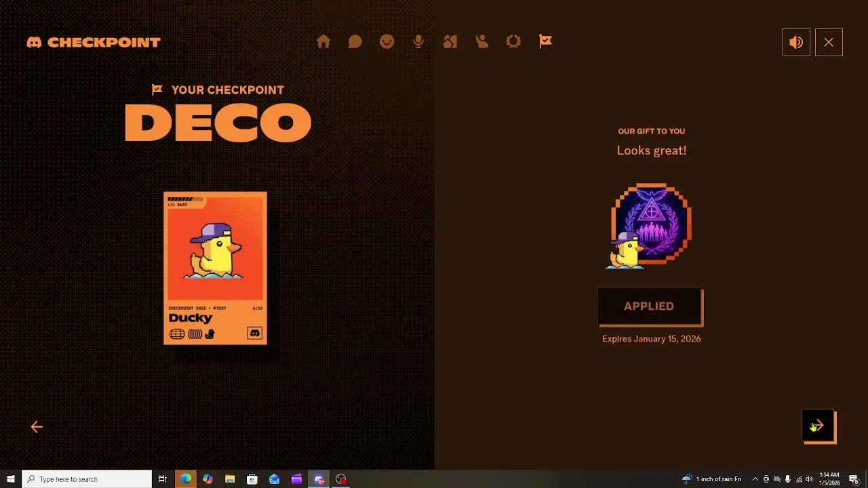Open network settings from the tray
The height and width of the screenshot is (488, 868).
[799, 479]
